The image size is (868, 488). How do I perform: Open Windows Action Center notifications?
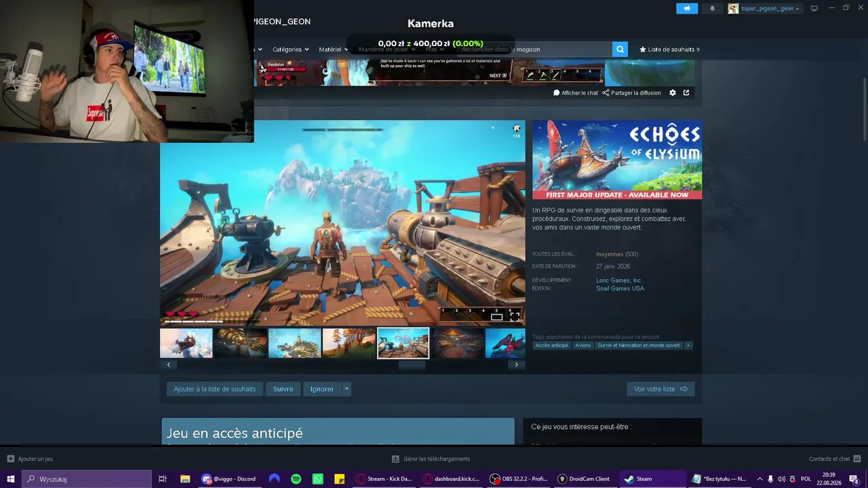pyautogui.click(x=854, y=479)
